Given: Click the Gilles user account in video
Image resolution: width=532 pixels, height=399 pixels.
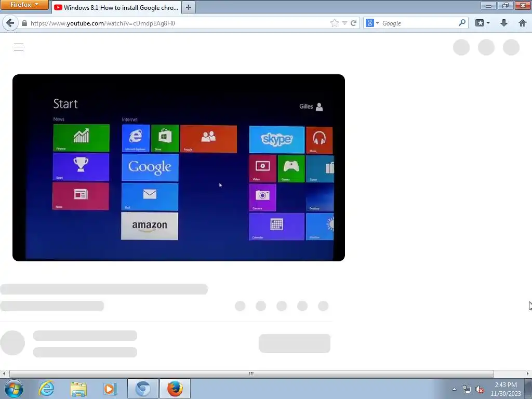Looking at the screenshot, I should click(x=311, y=107).
